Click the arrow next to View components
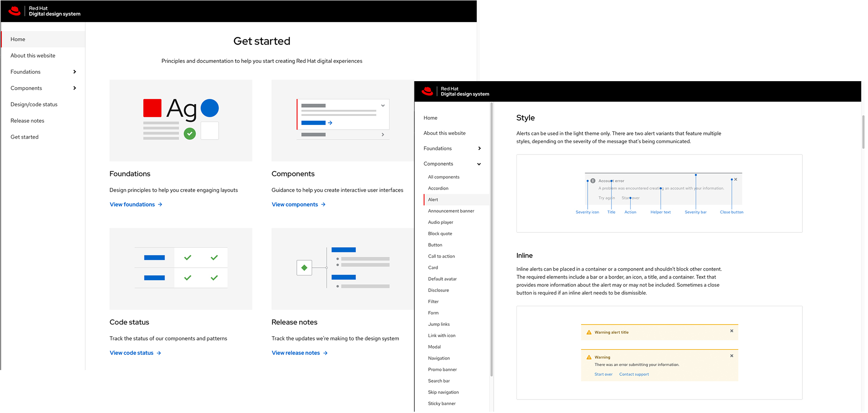 point(323,205)
